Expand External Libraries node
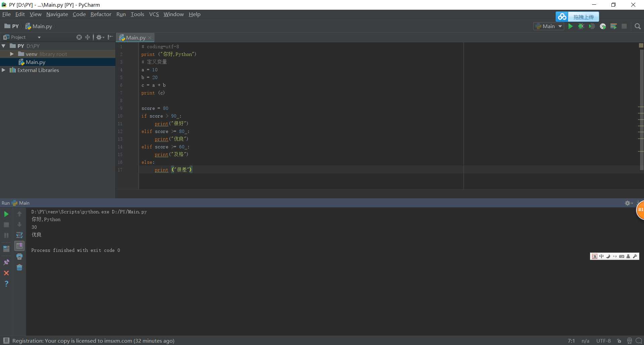 coord(3,70)
